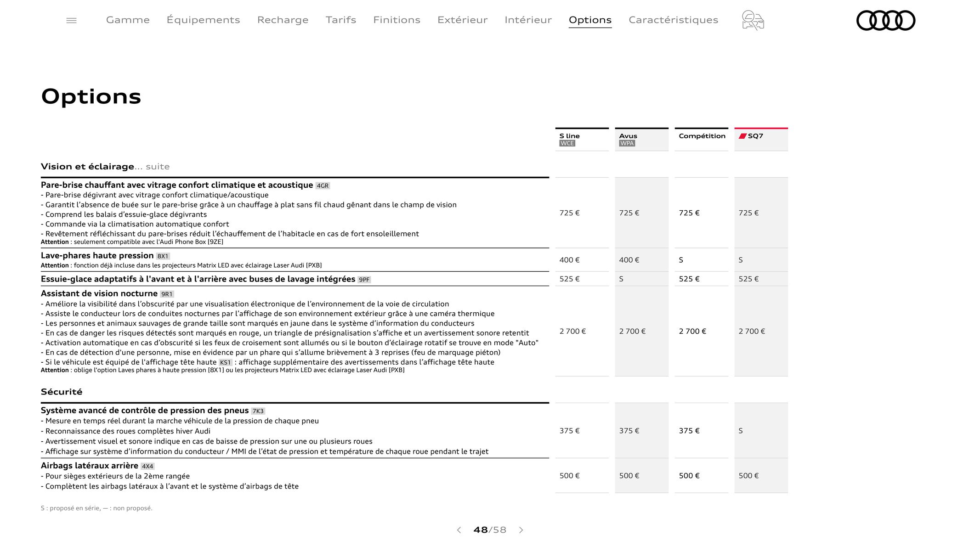Click the 7K3 option code
The width and height of the screenshot is (980, 551).
(x=258, y=411)
